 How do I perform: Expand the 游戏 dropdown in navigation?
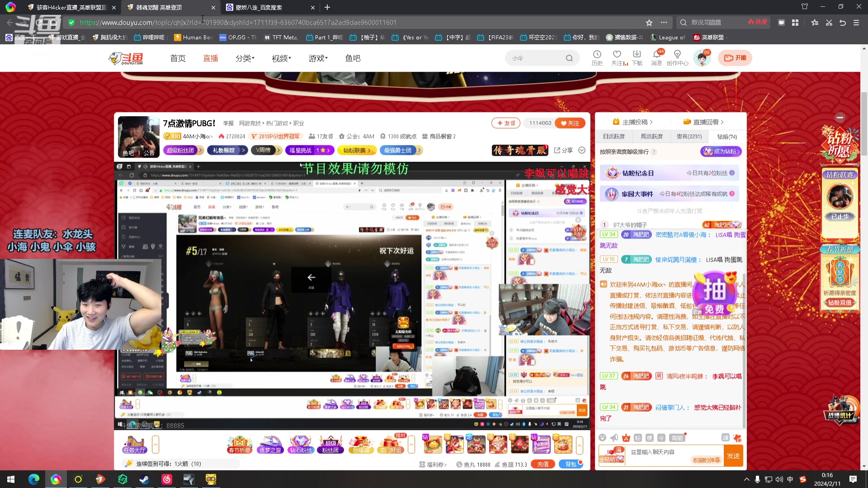click(x=318, y=58)
